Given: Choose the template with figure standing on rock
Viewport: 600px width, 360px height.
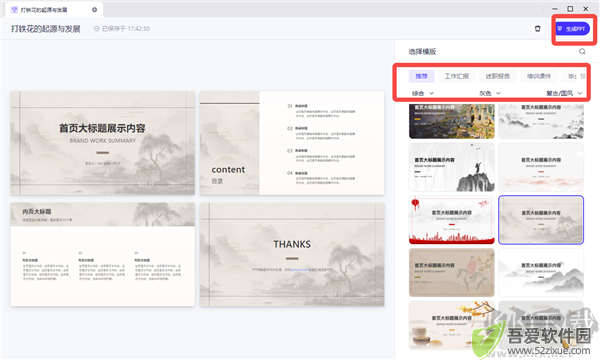Looking at the screenshot, I should pyautogui.click(x=452, y=167).
